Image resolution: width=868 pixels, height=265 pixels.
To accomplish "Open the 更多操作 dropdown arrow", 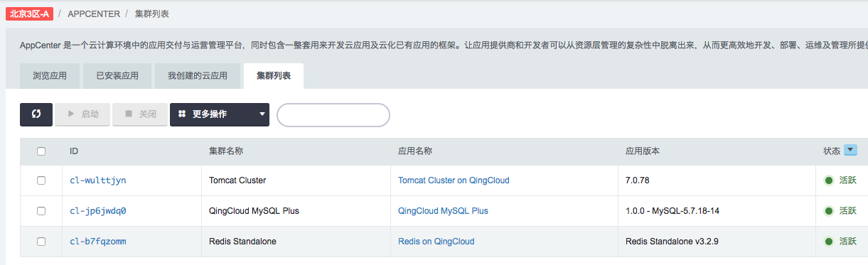I will tap(262, 114).
